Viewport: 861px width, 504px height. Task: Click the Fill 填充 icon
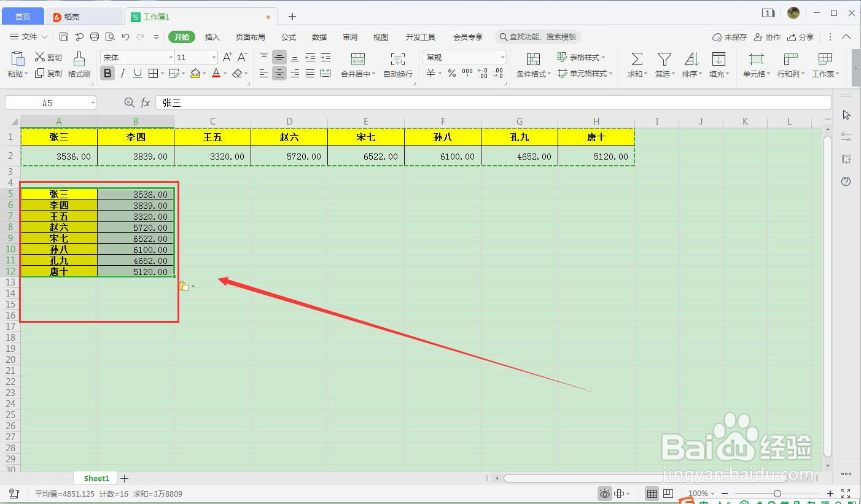point(719,59)
